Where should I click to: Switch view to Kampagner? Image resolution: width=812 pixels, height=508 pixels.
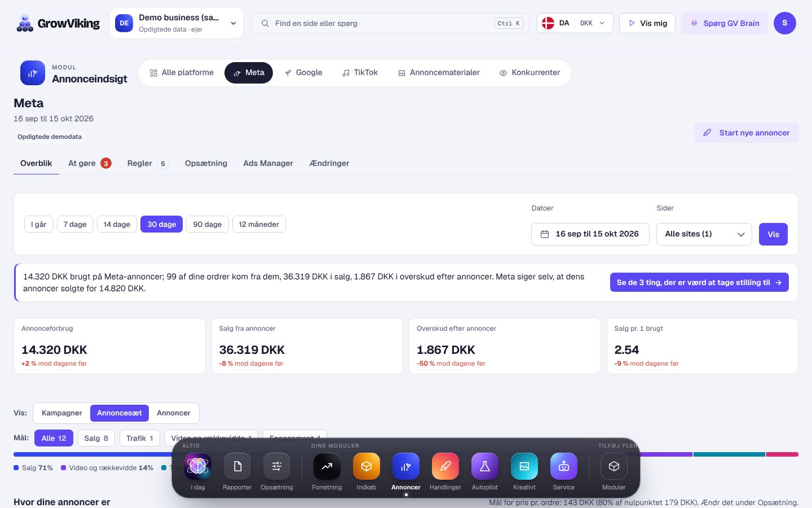[62, 413]
